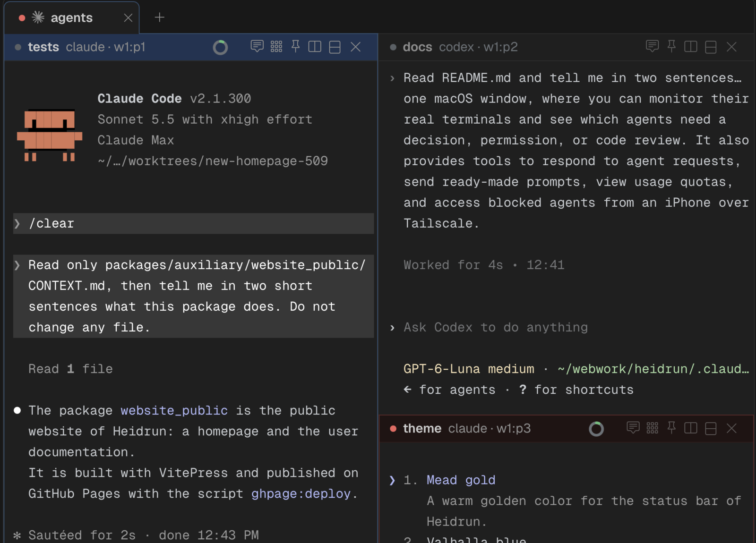
Task: Close the theme pane
Action: (732, 428)
